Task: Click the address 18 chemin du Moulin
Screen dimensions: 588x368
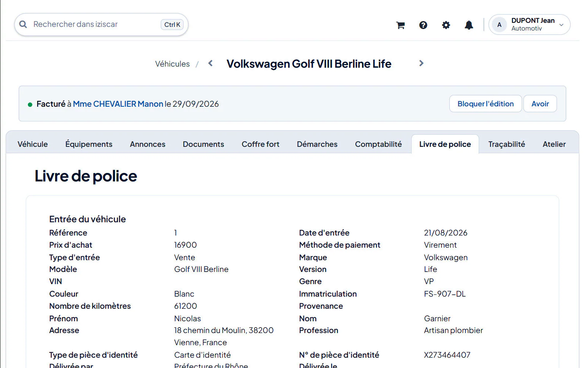Action: tap(210, 330)
